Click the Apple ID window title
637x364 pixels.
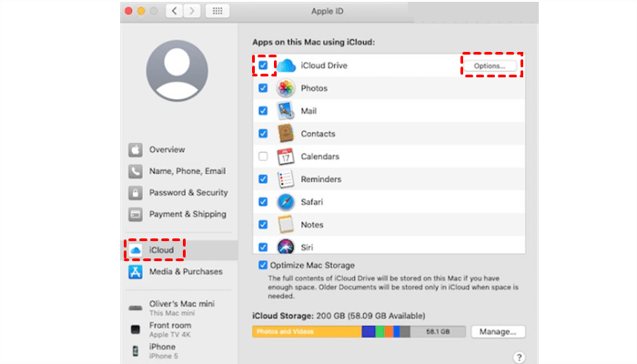pos(327,11)
